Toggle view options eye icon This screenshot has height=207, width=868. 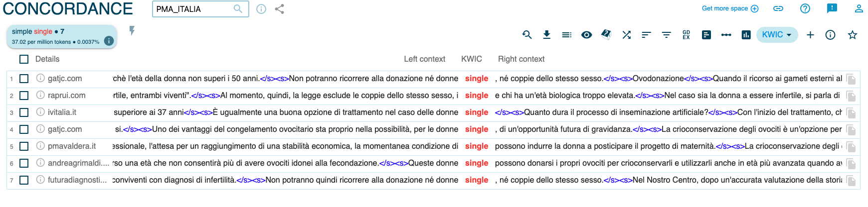click(586, 35)
